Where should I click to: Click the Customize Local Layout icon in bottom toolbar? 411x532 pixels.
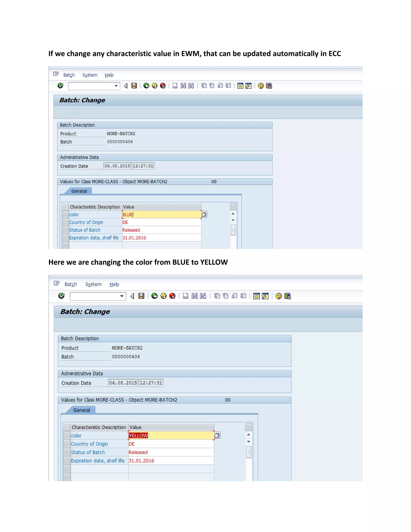tap(288, 296)
